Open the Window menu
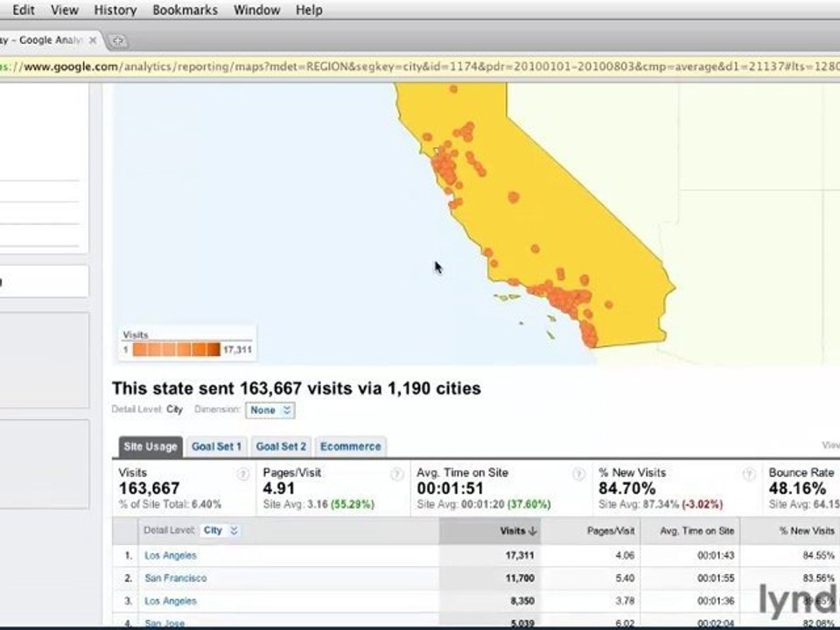Screen dimensions: 840x630 pos(256,10)
